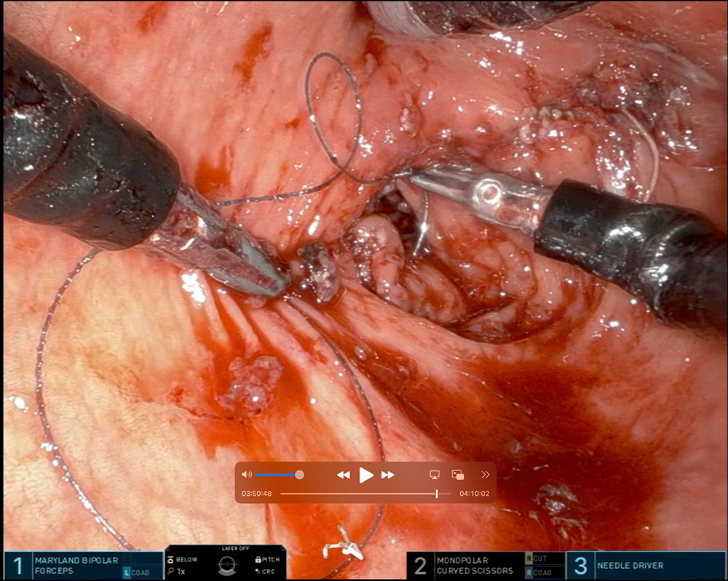Expand more options with double chevron
Viewport: 728px width, 581px height.
486,475
